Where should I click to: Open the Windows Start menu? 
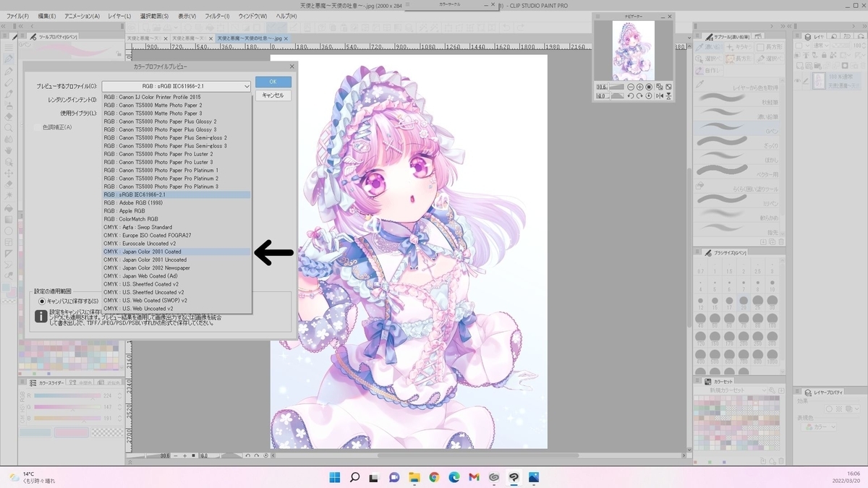click(335, 477)
